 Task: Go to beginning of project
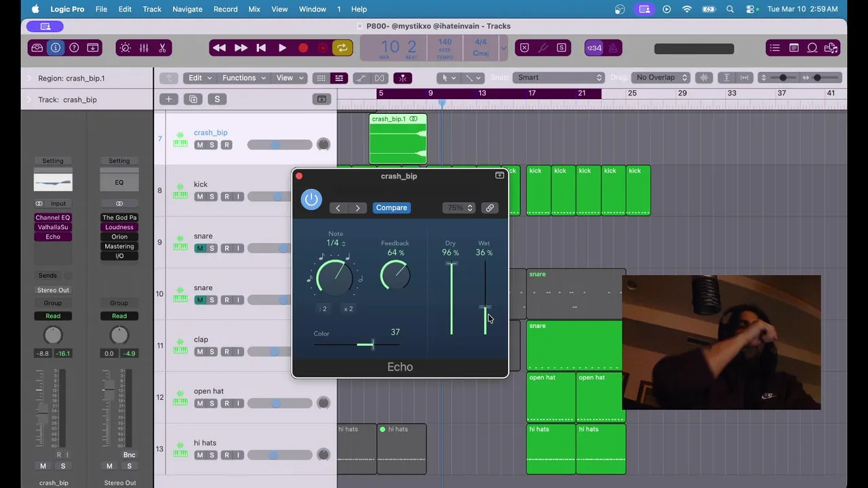(261, 48)
